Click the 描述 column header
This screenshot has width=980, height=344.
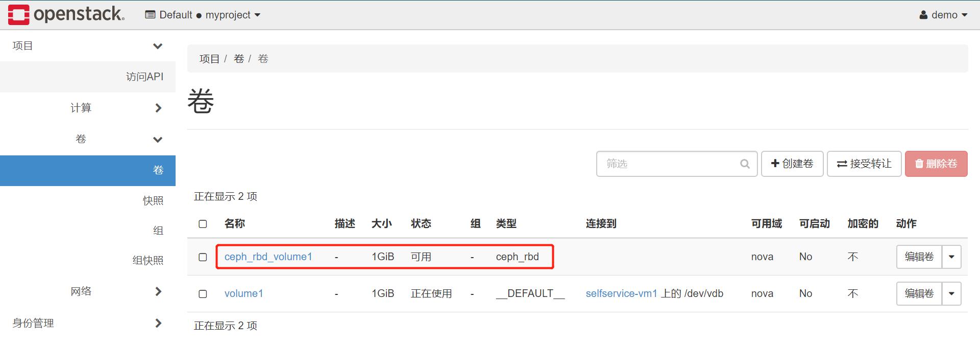coord(345,223)
